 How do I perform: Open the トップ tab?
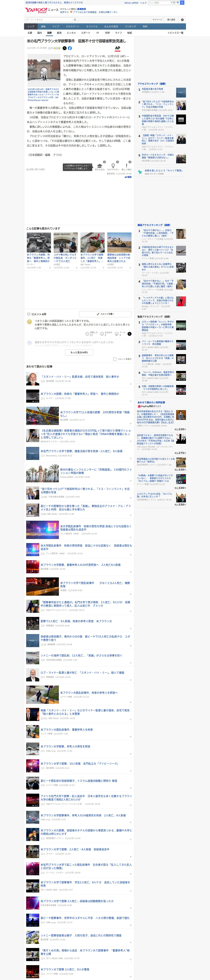31,26
